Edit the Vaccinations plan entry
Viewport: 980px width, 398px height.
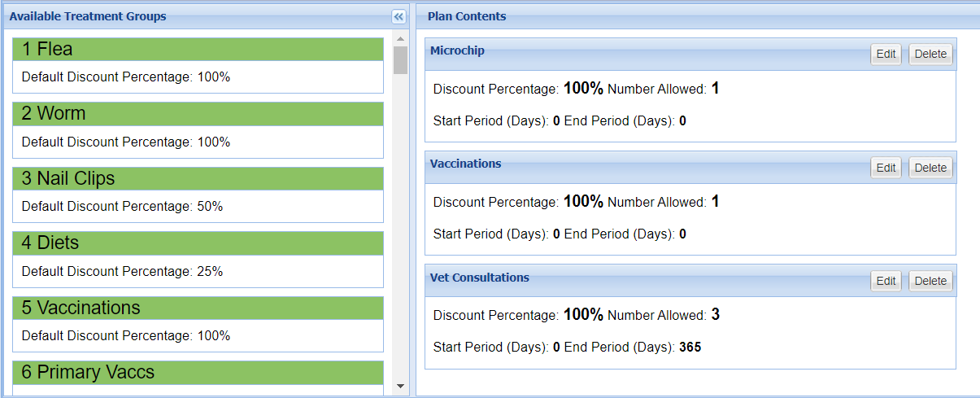[x=886, y=168]
